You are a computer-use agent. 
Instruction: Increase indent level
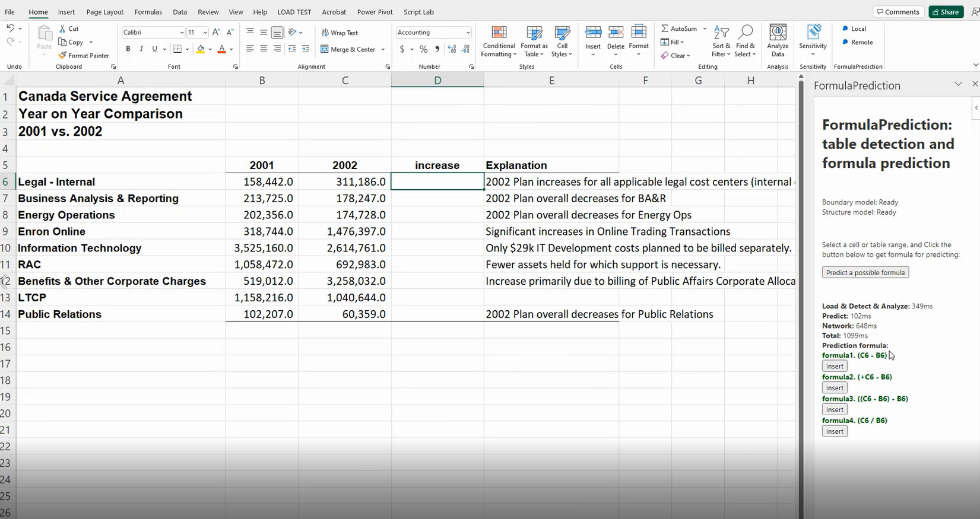coord(306,49)
